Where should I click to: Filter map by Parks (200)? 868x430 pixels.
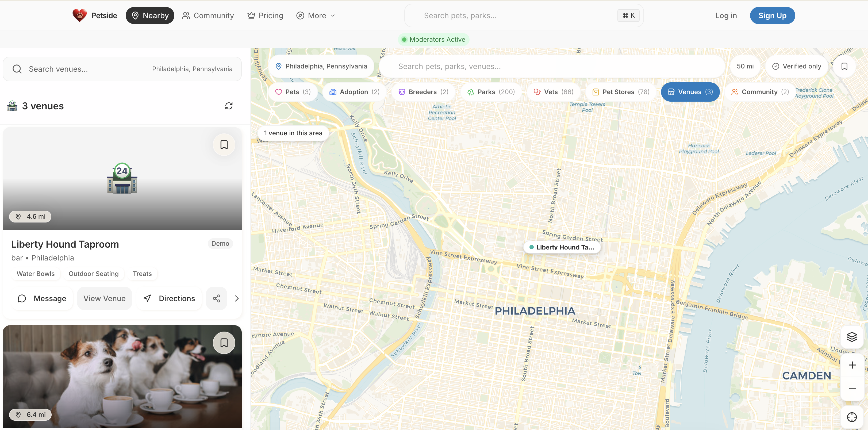coord(491,92)
